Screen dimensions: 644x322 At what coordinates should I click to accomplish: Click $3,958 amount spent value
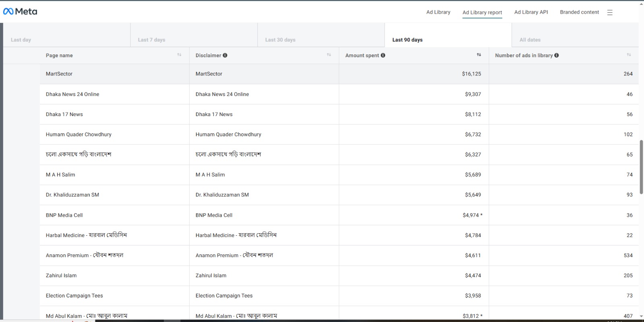473,296
